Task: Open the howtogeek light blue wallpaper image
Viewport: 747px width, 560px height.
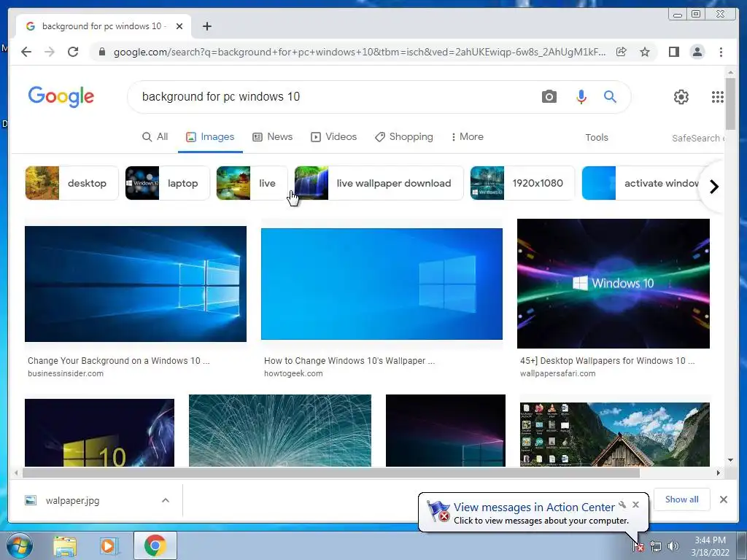Action: pos(382,284)
